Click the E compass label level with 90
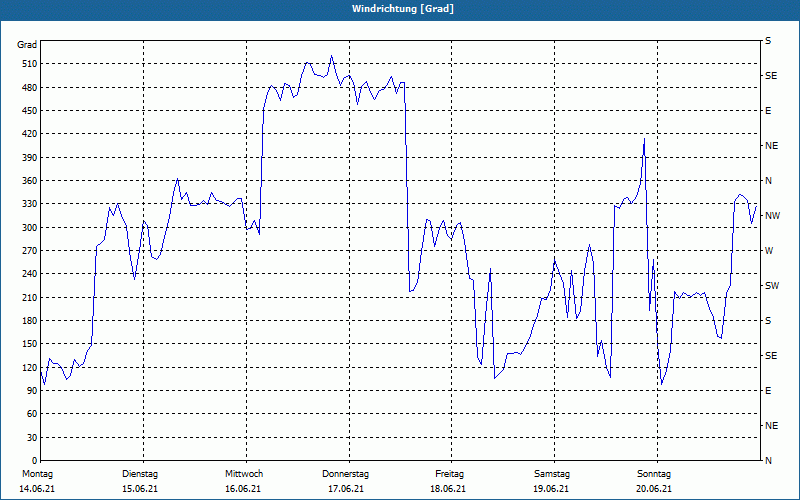 pyautogui.click(x=768, y=391)
